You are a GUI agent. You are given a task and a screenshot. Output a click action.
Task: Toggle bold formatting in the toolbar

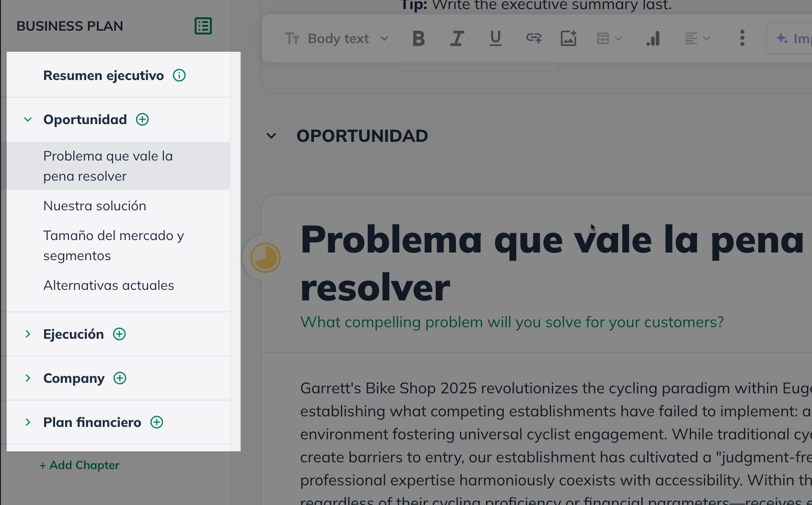coord(418,38)
